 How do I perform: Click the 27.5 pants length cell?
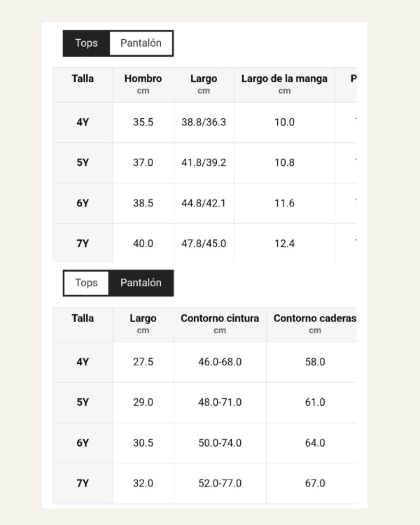pyautogui.click(x=143, y=363)
